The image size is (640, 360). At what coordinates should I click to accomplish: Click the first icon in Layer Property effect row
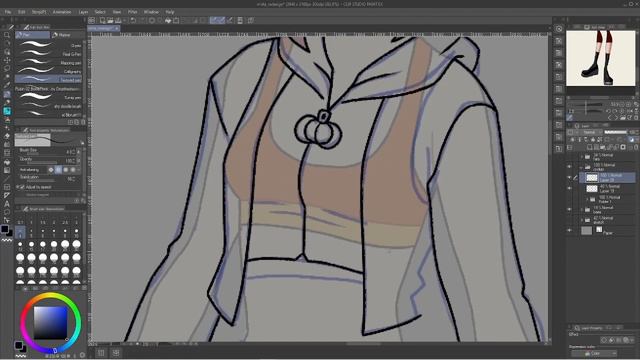click(x=604, y=340)
